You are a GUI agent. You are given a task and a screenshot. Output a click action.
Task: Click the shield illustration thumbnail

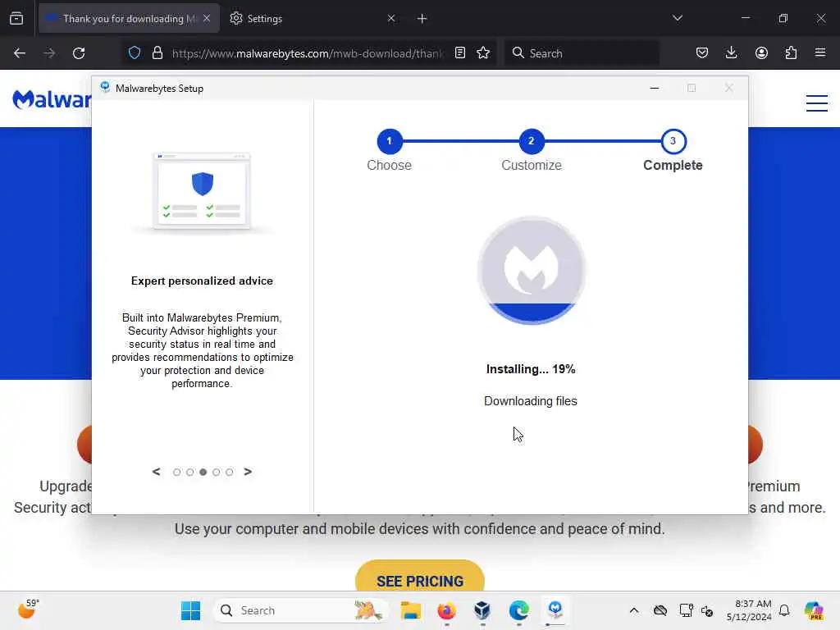[202, 192]
